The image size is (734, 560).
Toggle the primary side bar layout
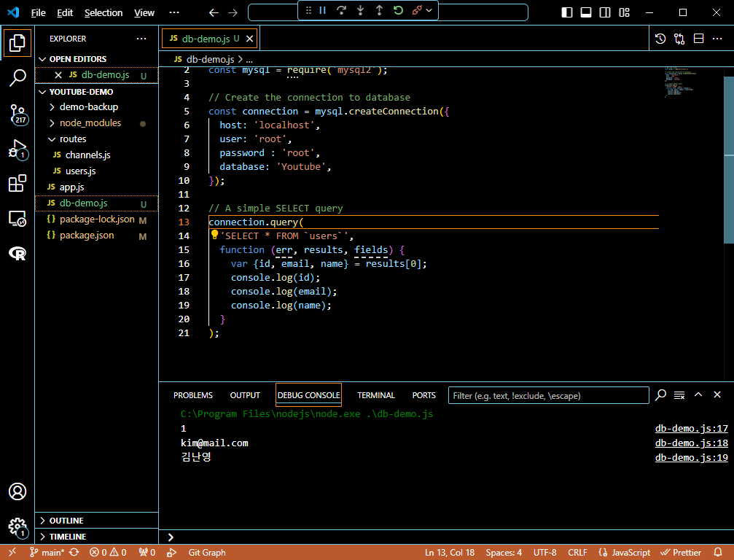[567, 12]
